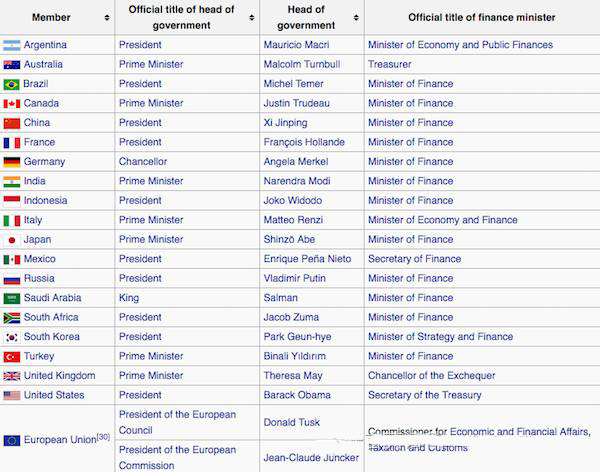Click the South Korea flag icon
This screenshot has height=472, width=600.
click(12, 337)
